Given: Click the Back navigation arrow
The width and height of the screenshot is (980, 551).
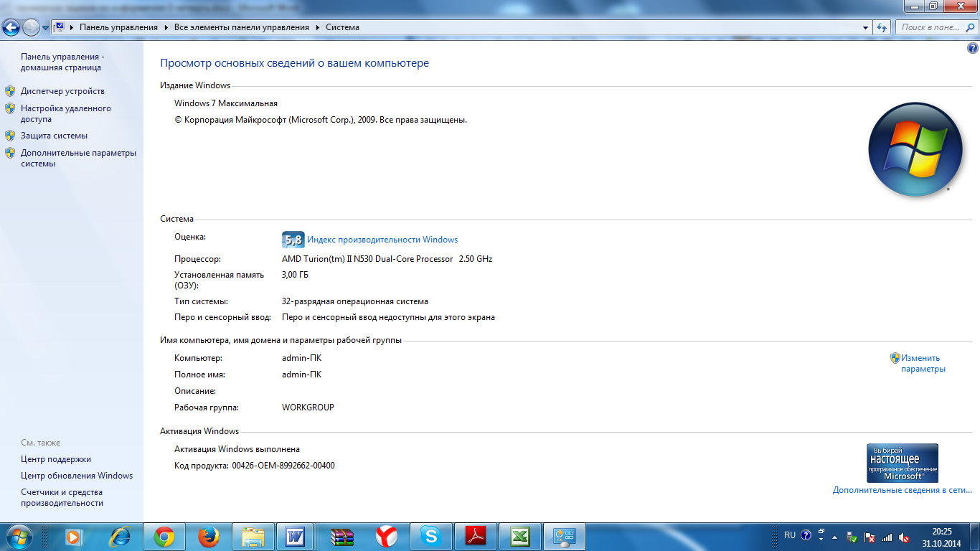Looking at the screenshot, I should (x=11, y=27).
